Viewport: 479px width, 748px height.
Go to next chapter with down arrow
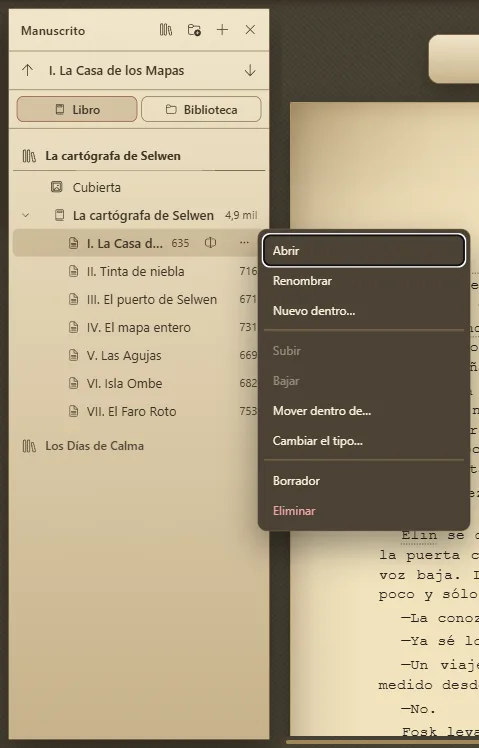point(250,71)
